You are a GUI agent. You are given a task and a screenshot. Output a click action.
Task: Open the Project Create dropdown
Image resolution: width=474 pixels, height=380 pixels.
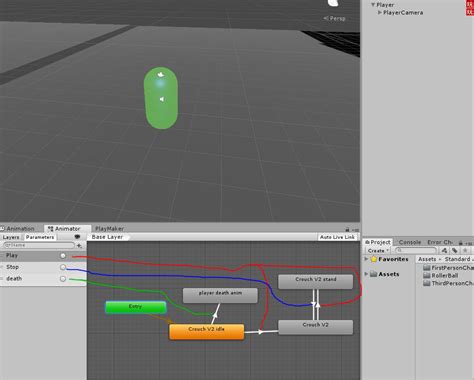click(378, 250)
